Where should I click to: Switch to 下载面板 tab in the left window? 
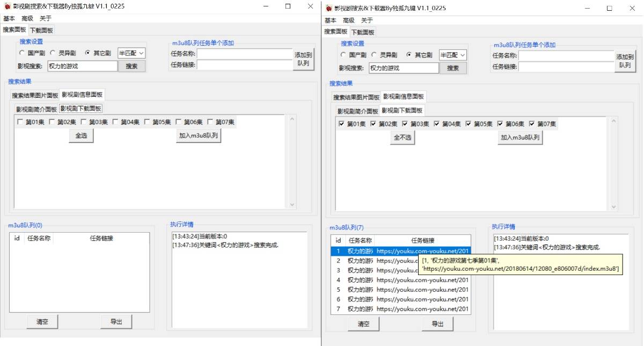[41, 31]
